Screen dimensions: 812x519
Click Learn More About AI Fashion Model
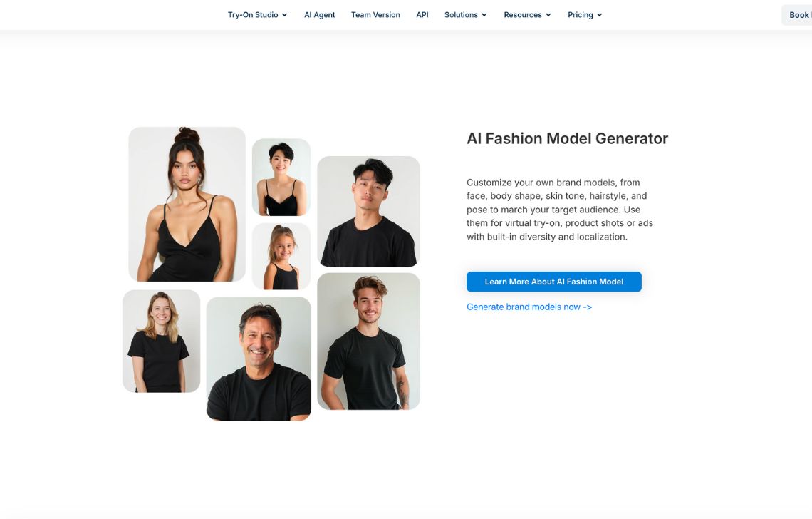[554, 282]
